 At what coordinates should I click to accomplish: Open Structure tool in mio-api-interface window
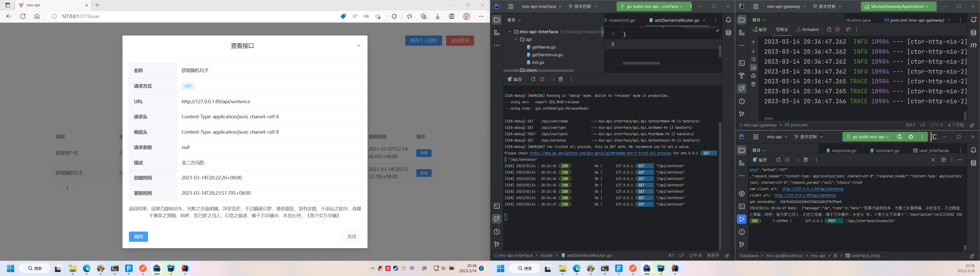496,33
